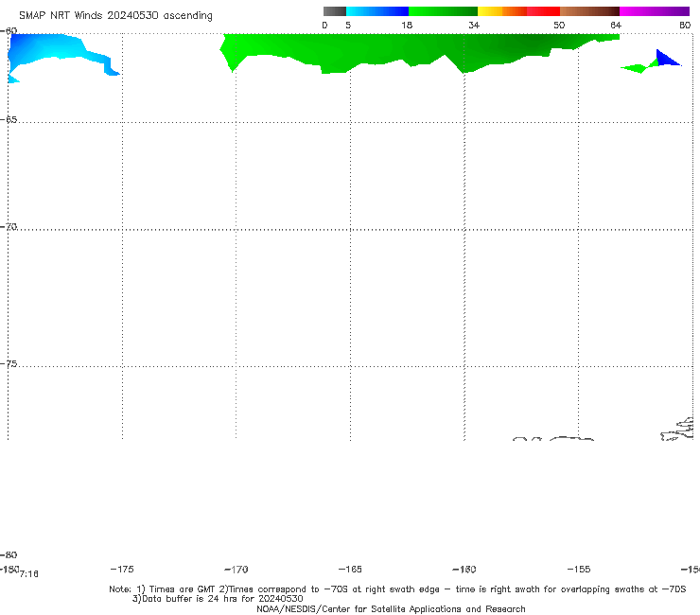700x615 pixels.
Task: Click the note '3)Data buffer is 24 hrs for 20240530'
Action: pyautogui.click(x=218, y=599)
